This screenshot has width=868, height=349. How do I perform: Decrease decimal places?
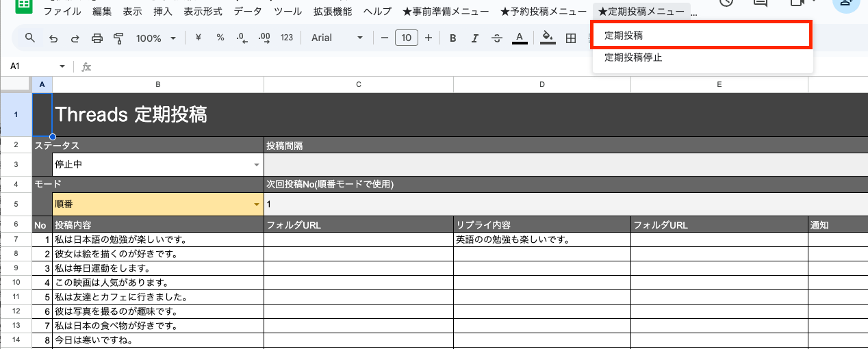click(x=242, y=38)
